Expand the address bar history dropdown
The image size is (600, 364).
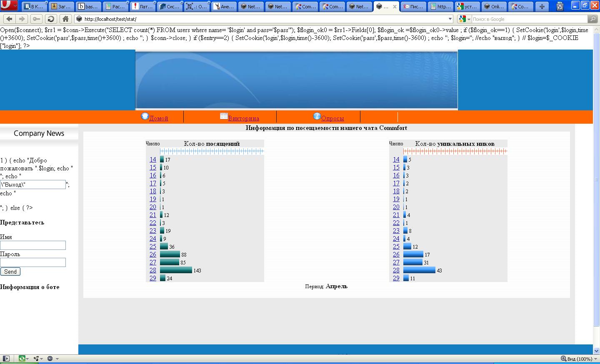(450, 19)
